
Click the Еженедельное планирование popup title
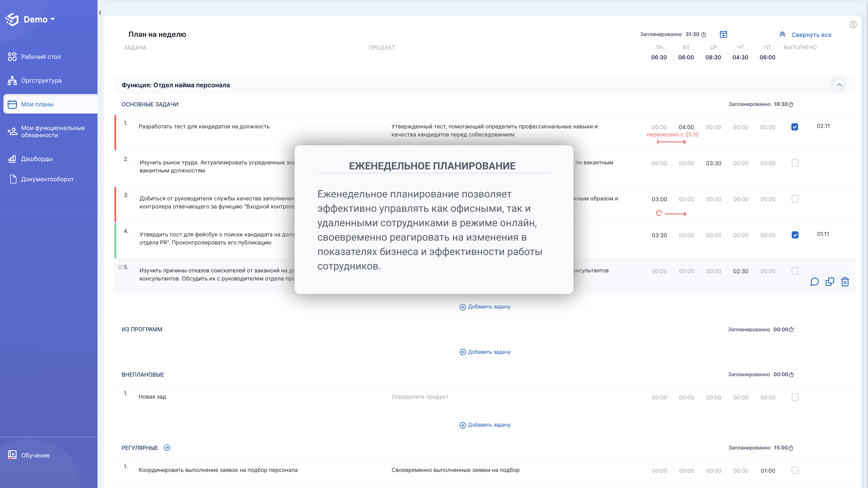(x=432, y=166)
